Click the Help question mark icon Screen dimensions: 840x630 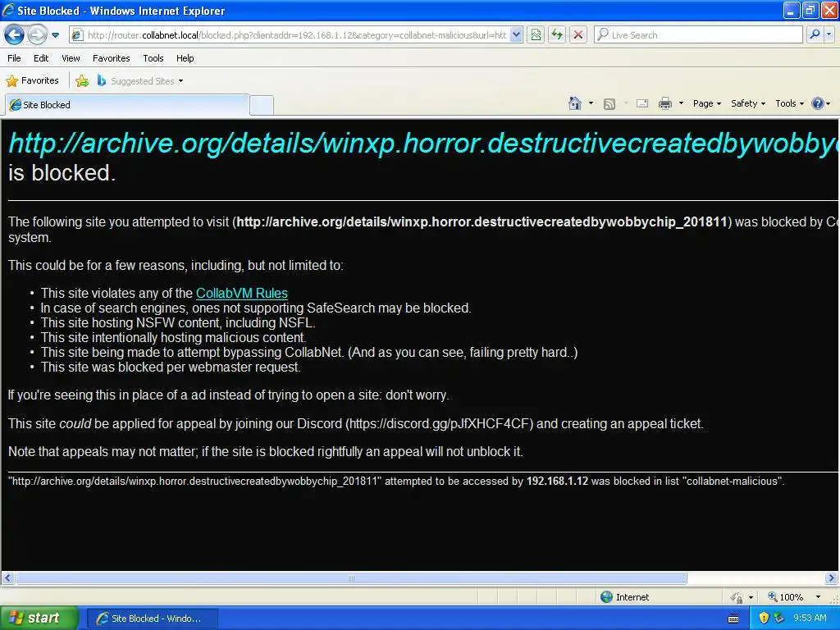pos(818,103)
